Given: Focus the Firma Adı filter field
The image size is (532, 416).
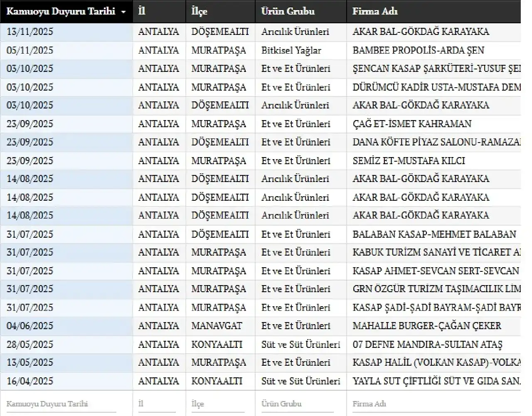Looking at the screenshot, I should tap(436, 404).
